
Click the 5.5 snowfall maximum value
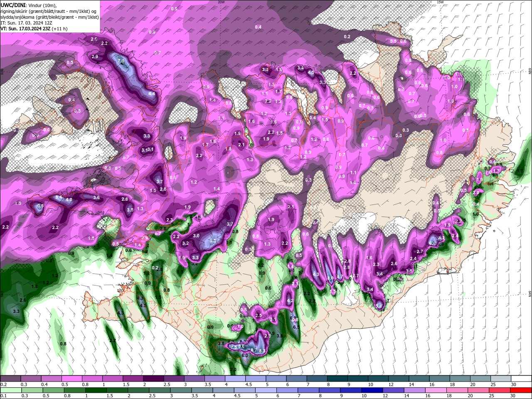tap(213, 241)
